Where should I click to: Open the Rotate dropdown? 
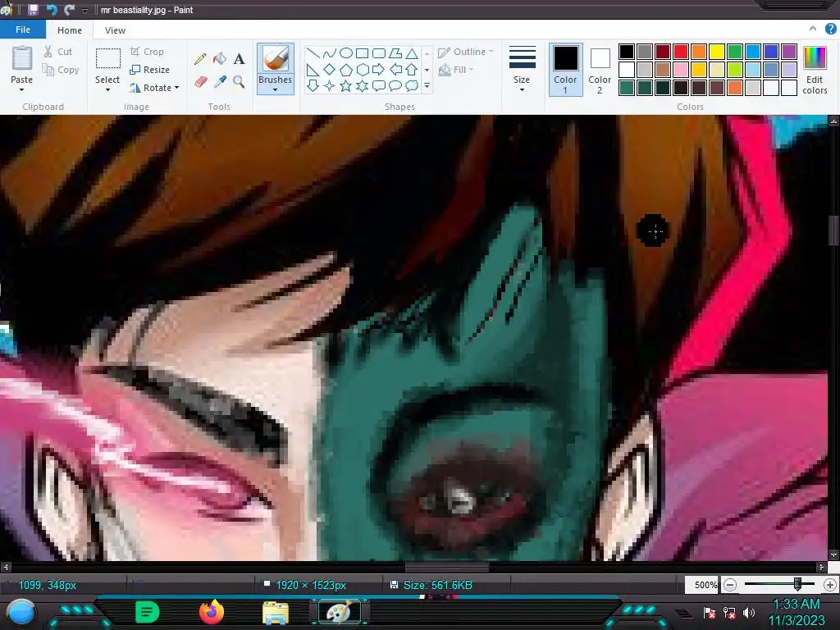click(153, 87)
